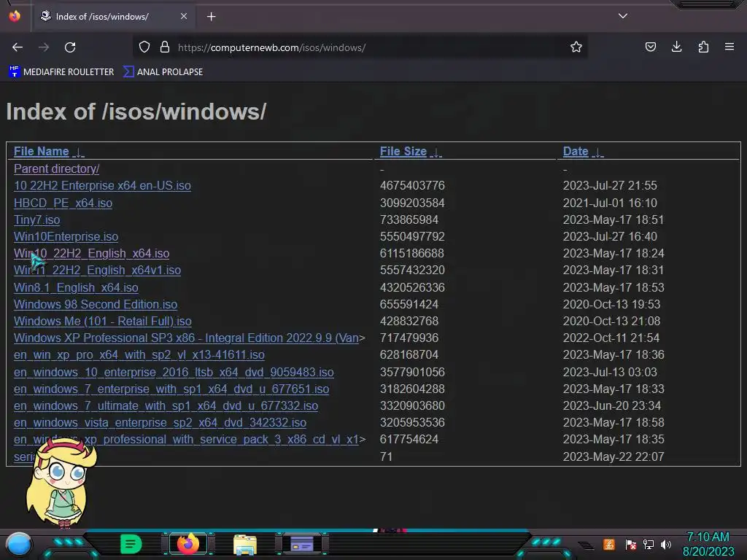Save page to Pocket

[650, 47]
